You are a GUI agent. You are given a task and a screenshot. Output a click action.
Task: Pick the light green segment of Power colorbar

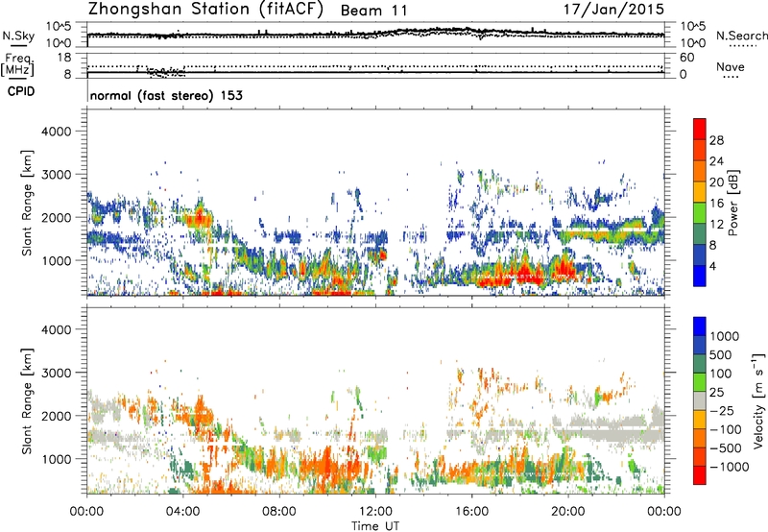click(x=700, y=212)
